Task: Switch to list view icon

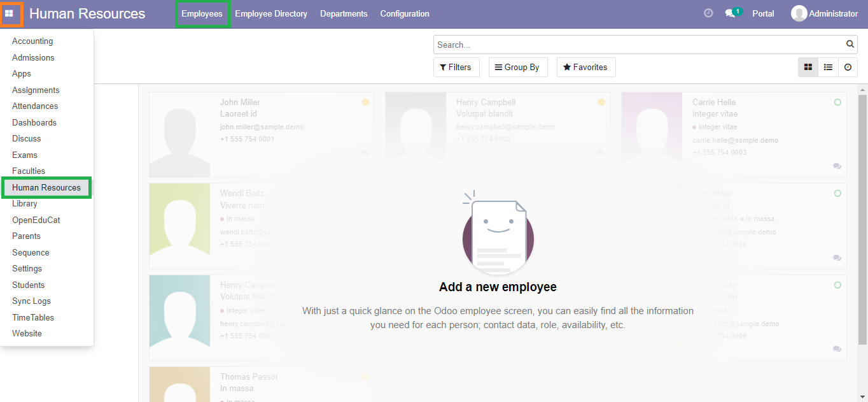Action: (828, 67)
